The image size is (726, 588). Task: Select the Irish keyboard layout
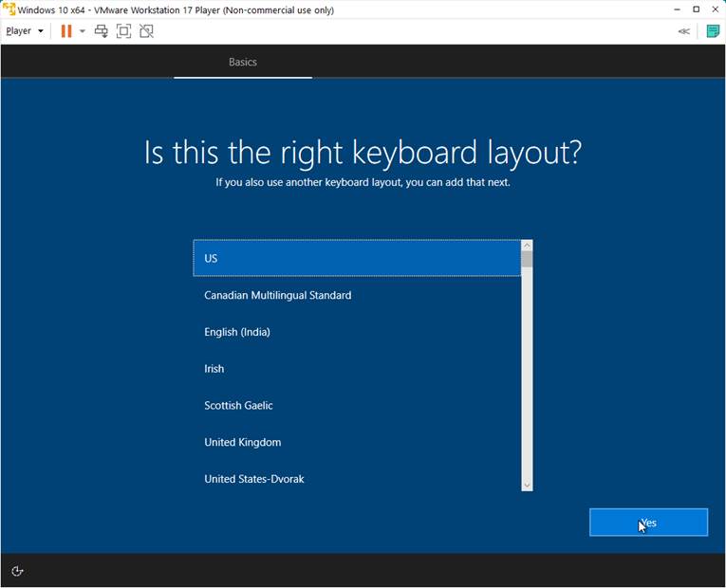(357, 369)
